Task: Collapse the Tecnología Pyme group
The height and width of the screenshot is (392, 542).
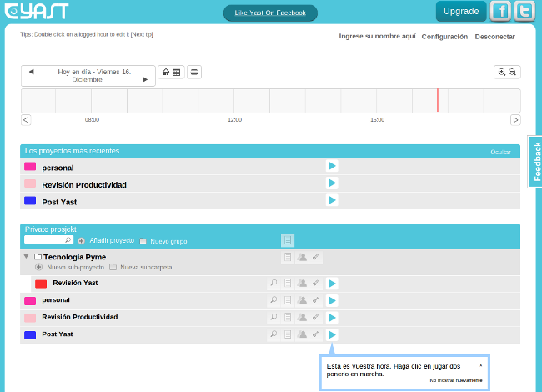Action: [26, 257]
